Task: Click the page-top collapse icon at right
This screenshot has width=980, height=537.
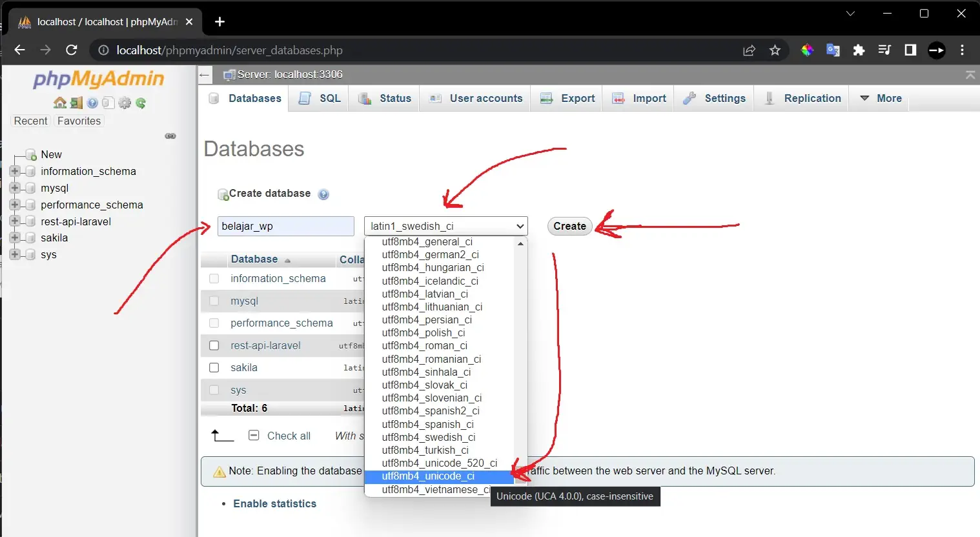Action: pyautogui.click(x=970, y=75)
